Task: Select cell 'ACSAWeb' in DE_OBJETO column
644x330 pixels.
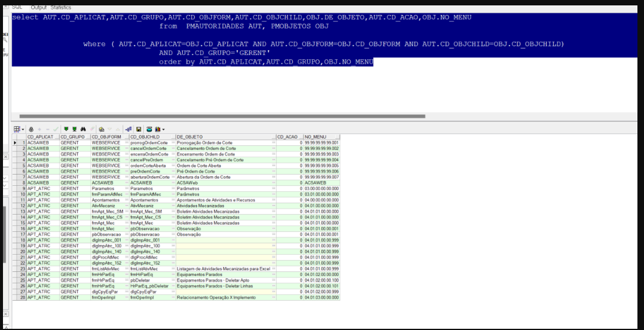Action: click(x=226, y=182)
